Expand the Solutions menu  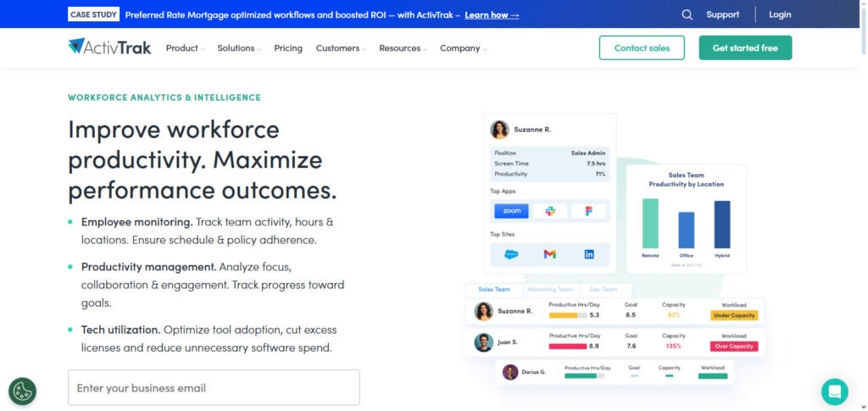pyautogui.click(x=239, y=48)
